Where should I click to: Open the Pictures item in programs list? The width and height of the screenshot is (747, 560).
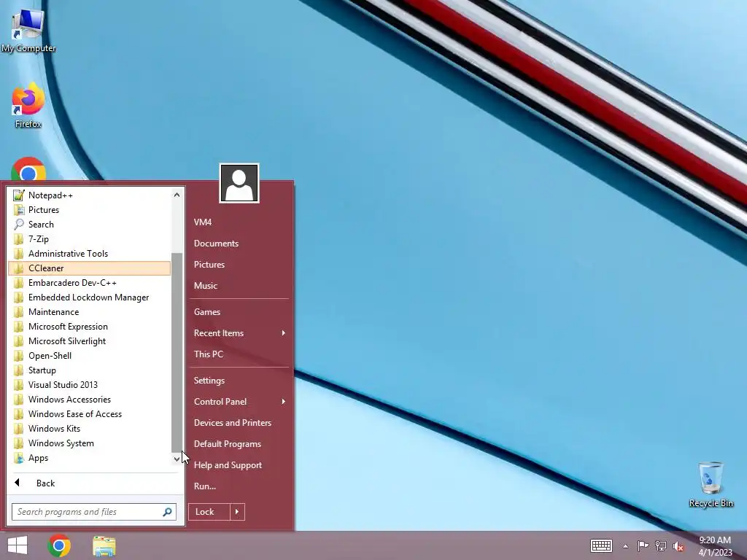[90, 210]
